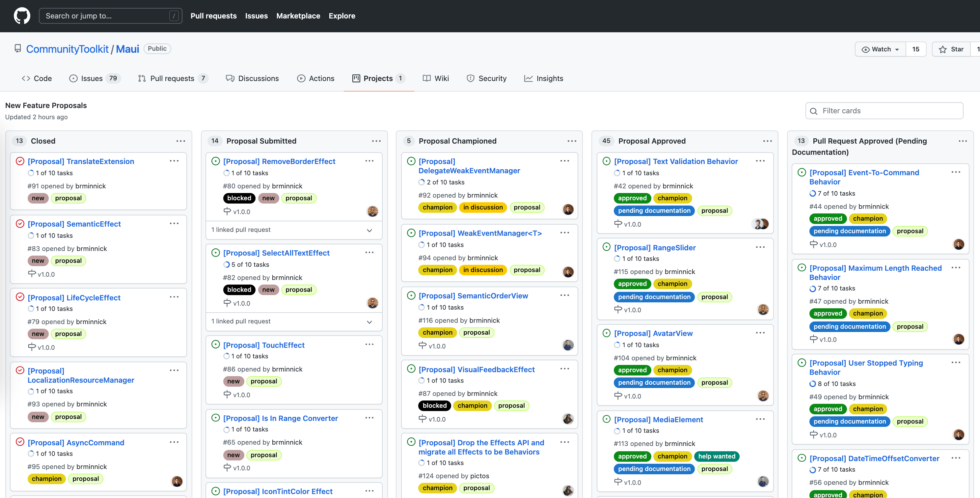Open the Proposal Submitted column menu
The image size is (980, 498).
coord(376,141)
